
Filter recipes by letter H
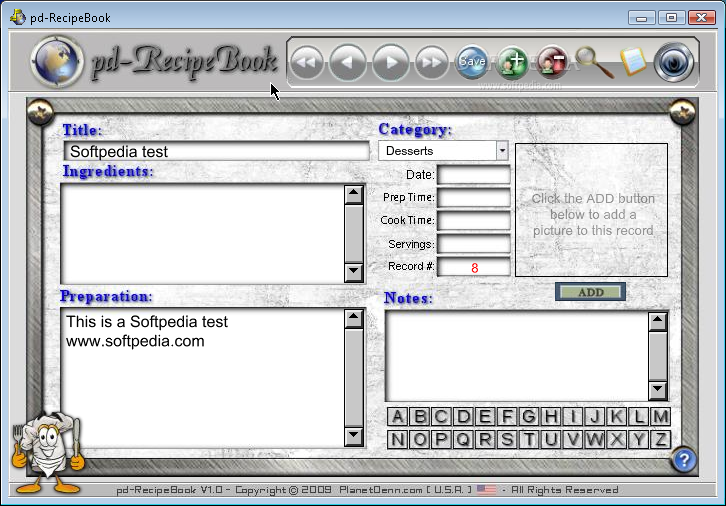pos(551,417)
